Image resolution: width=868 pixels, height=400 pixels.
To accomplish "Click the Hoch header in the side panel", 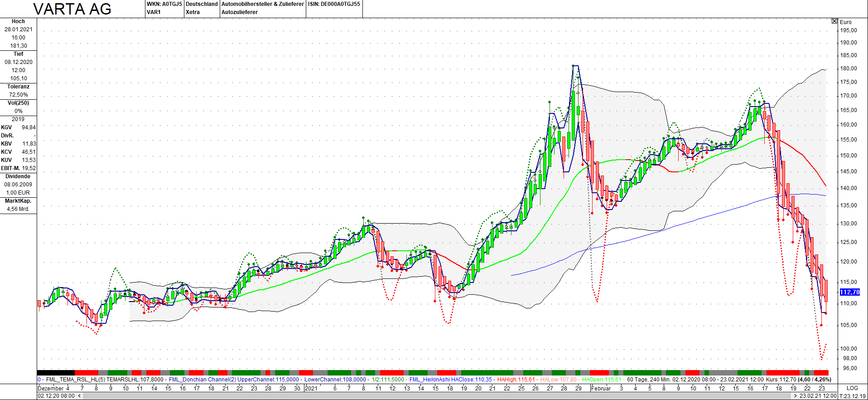I will (18, 21).
